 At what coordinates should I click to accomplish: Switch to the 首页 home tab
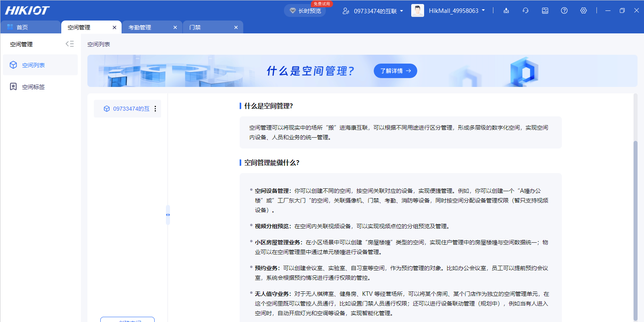tap(22, 27)
